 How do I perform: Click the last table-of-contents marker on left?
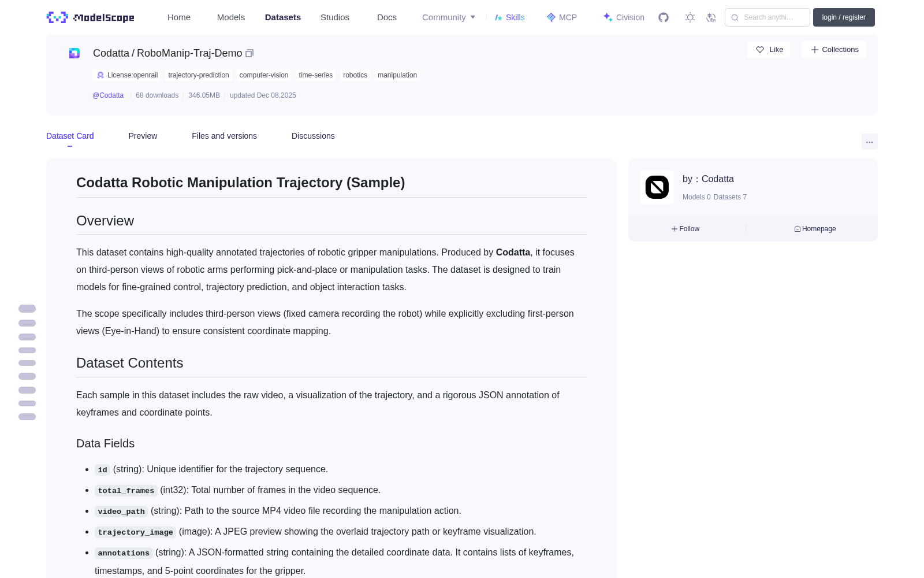pyautogui.click(x=27, y=417)
